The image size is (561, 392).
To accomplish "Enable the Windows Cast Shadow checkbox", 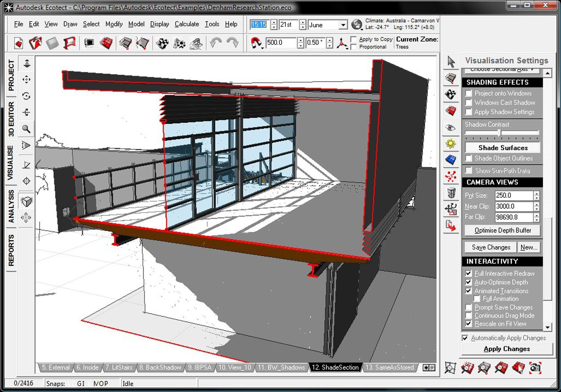I will [x=469, y=103].
